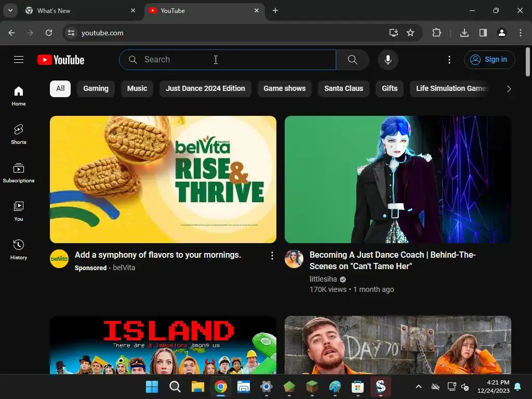Open the Day 70 prison video thumbnail
532x399 pixels.
[397, 345]
